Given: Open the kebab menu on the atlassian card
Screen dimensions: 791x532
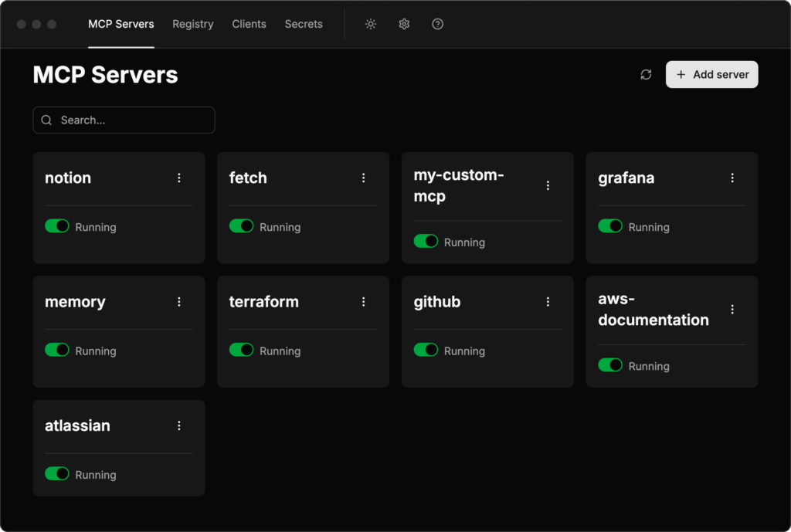Looking at the screenshot, I should (178, 425).
